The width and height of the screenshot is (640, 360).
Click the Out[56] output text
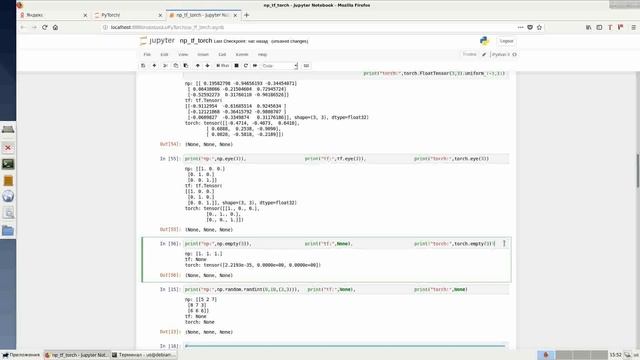tap(209, 276)
